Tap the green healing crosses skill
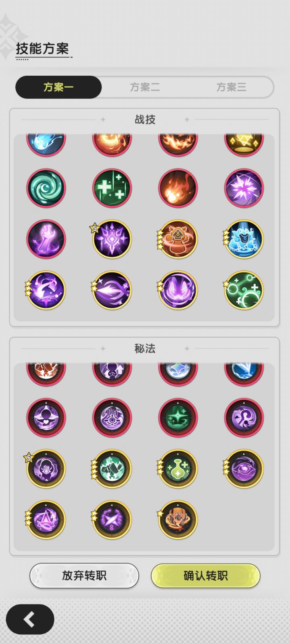This screenshot has height=644, width=290. [x=112, y=188]
